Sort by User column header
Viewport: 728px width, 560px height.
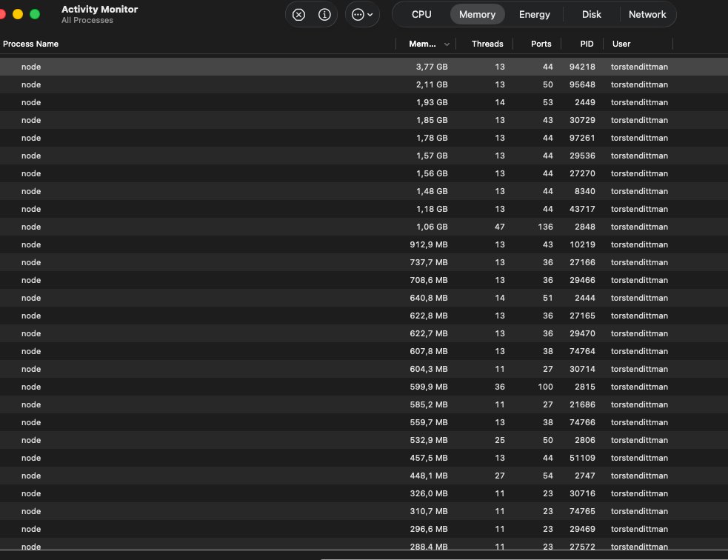pyautogui.click(x=621, y=44)
